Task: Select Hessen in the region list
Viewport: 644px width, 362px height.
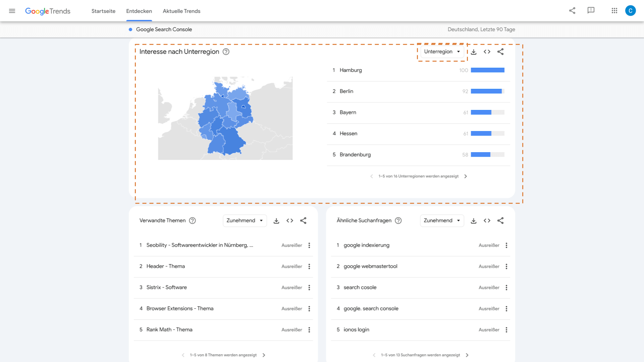Action: [x=419, y=134]
